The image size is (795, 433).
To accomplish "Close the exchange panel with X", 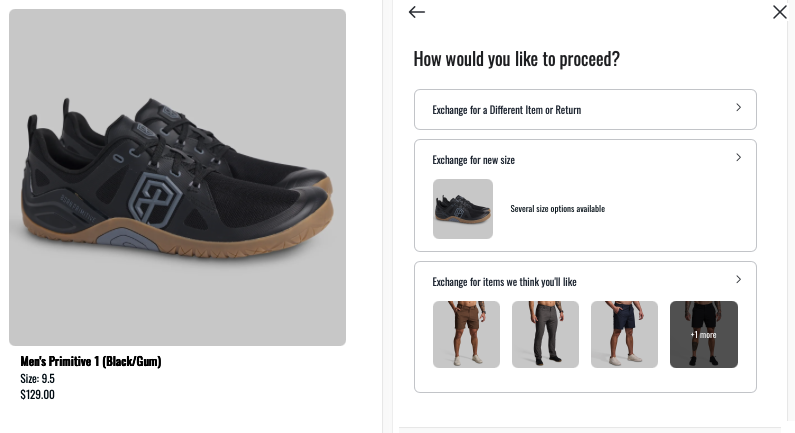I will pyautogui.click(x=779, y=12).
